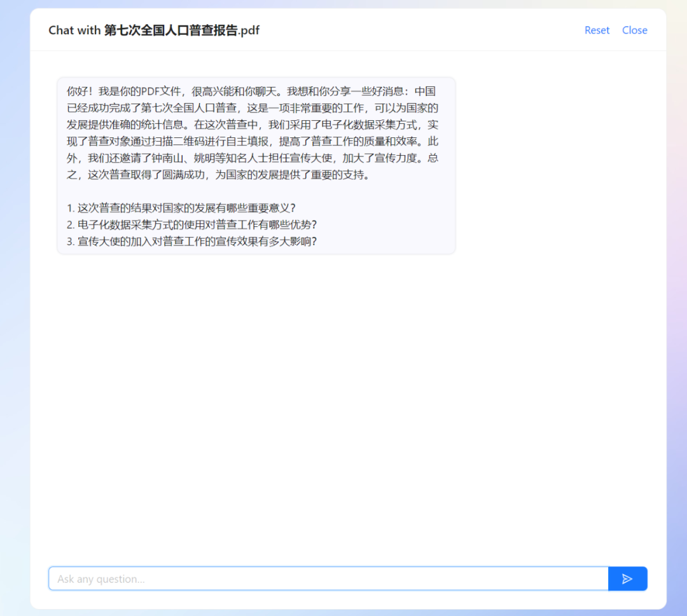Click the third numbered question prompt
Viewport: 687px width, 616px height.
point(191,242)
